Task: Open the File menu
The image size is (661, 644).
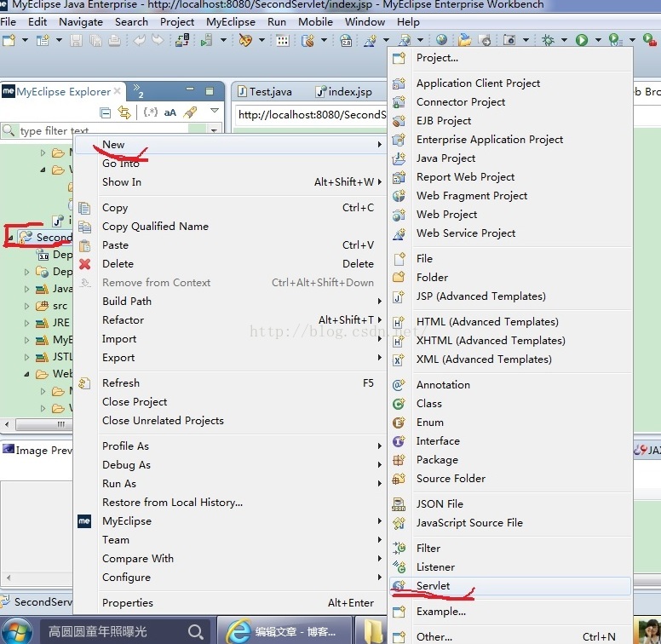Action: click(8, 22)
